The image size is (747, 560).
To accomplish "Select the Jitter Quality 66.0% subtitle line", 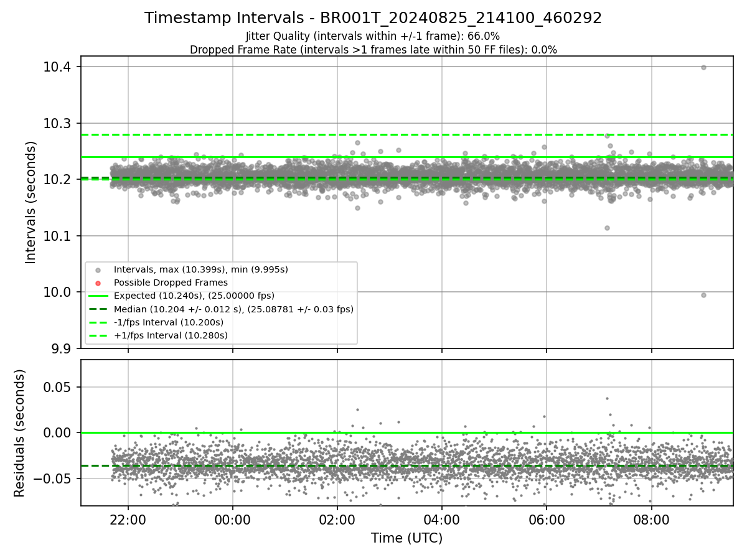I will (373, 36).
